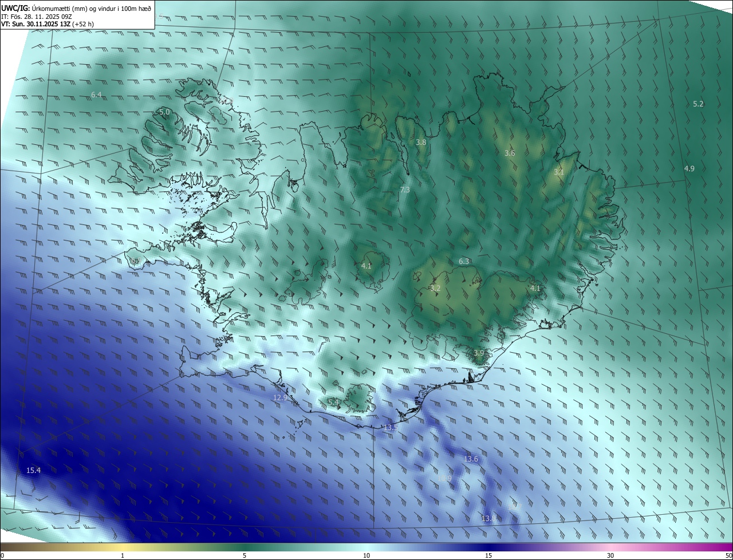Click the 5 tick on the colour scale
Image resolution: width=733 pixels, height=560 pixels.
pyautogui.click(x=245, y=555)
